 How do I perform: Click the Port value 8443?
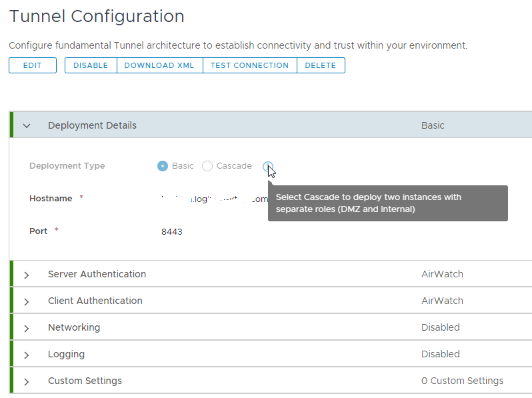click(x=172, y=231)
